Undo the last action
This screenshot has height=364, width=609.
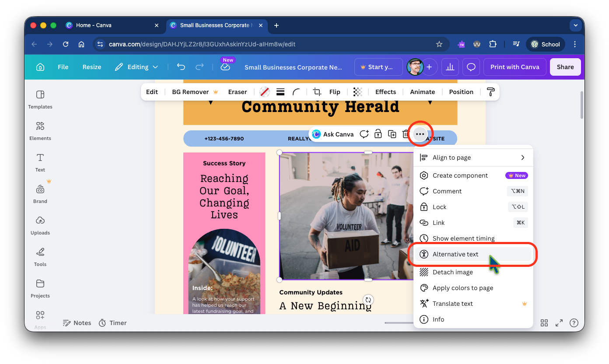pos(181,67)
